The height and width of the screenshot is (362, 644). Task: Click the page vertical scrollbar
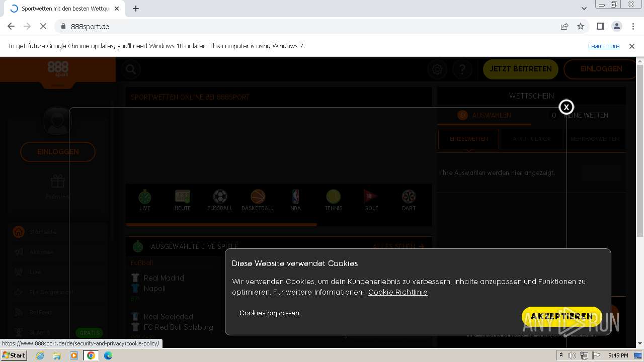pos(640,151)
